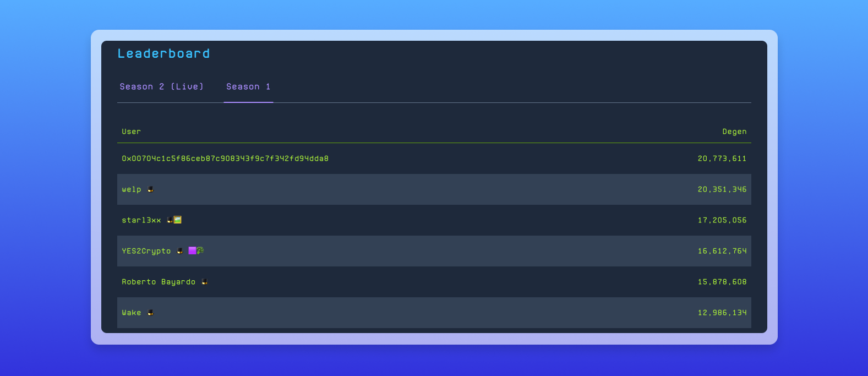This screenshot has width=868, height=376.
Task: Select the Degen value 20,351,346
Action: coord(722,189)
